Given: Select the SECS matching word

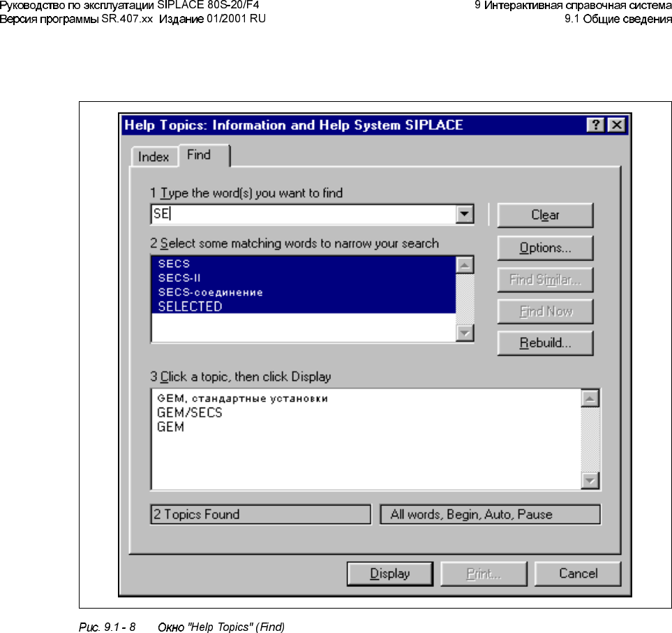Looking at the screenshot, I should click(x=304, y=264).
